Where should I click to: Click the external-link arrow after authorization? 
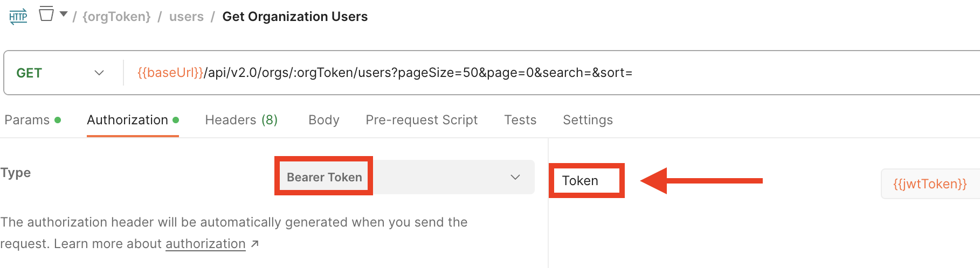pos(255,244)
